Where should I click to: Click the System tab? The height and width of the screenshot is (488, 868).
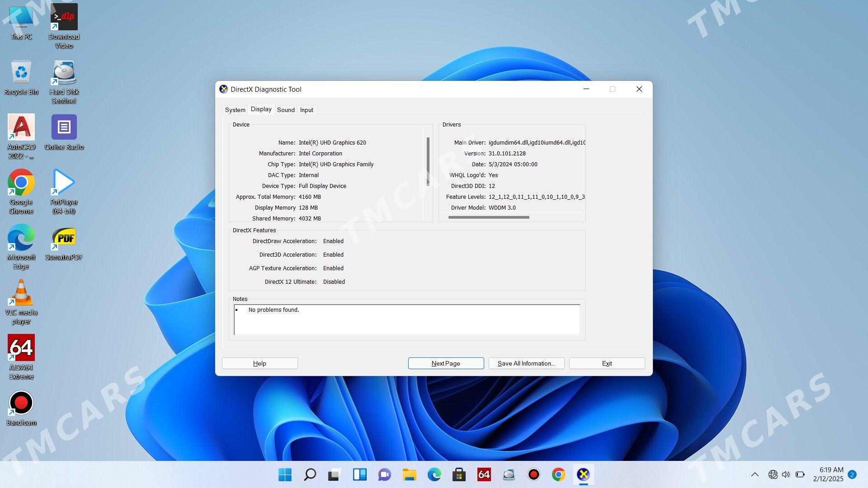click(x=235, y=110)
